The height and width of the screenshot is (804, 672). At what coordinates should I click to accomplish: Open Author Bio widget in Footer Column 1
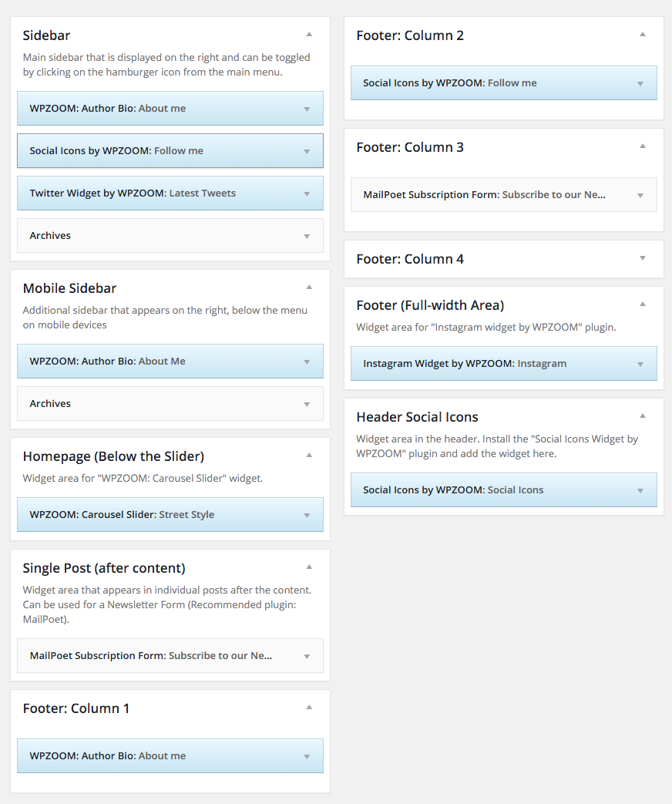[x=170, y=755]
